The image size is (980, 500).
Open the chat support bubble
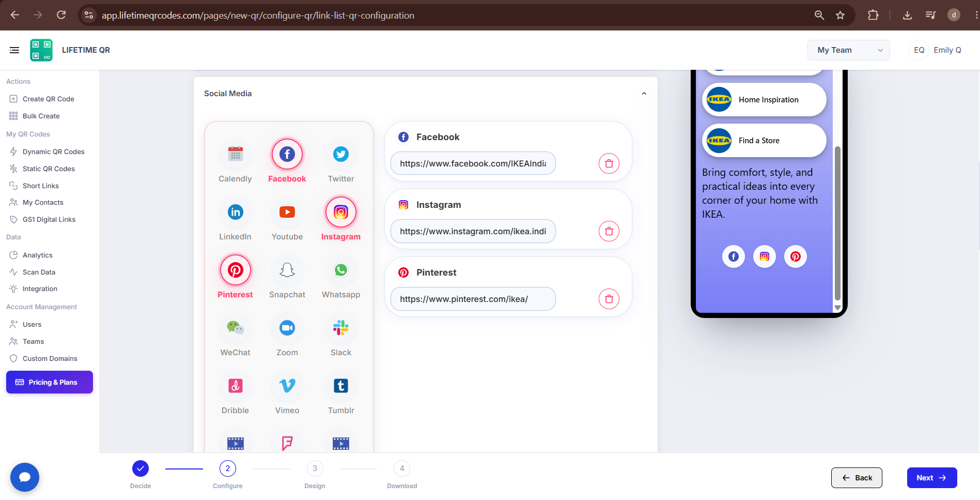click(25, 477)
